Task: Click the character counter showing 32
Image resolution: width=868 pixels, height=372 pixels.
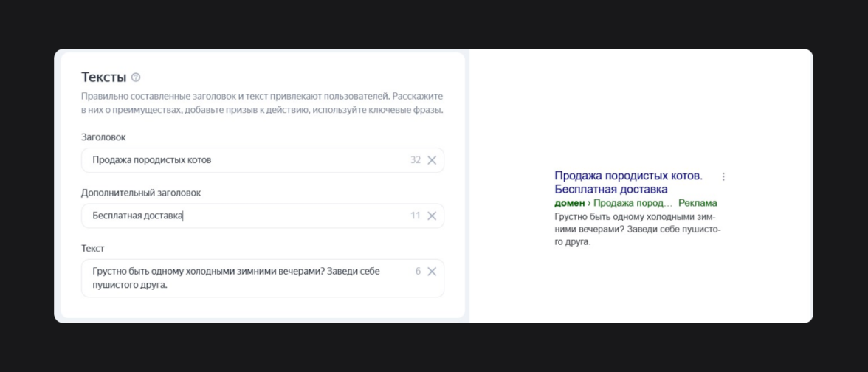Action: [416, 160]
